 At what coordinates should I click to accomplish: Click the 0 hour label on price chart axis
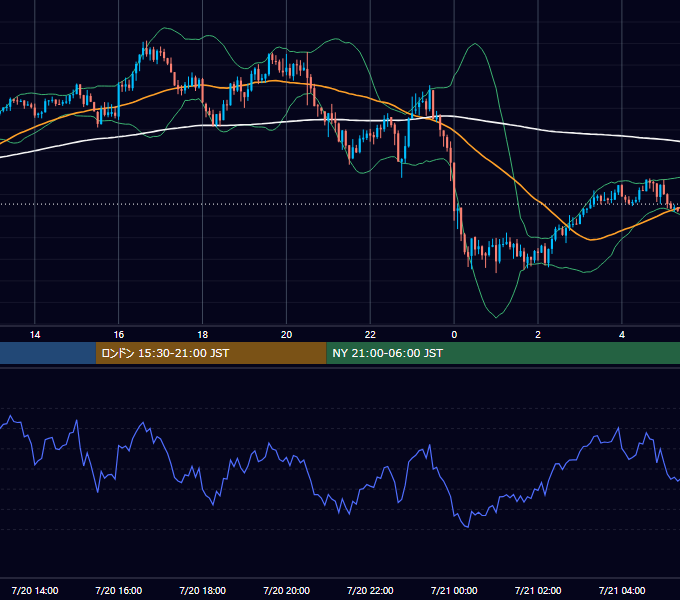click(x=454, y=335)
